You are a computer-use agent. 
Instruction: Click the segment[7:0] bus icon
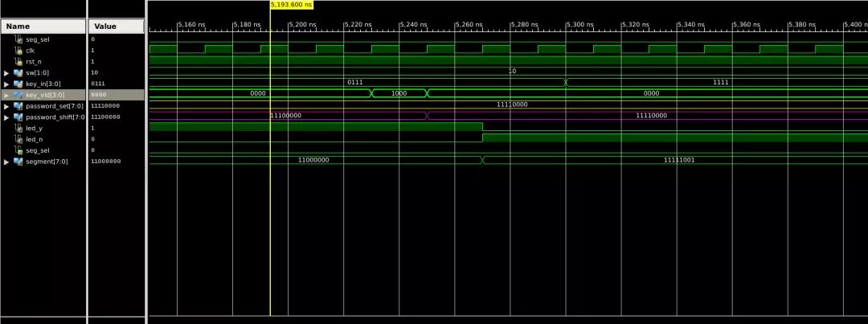click(x=18, y=162)
